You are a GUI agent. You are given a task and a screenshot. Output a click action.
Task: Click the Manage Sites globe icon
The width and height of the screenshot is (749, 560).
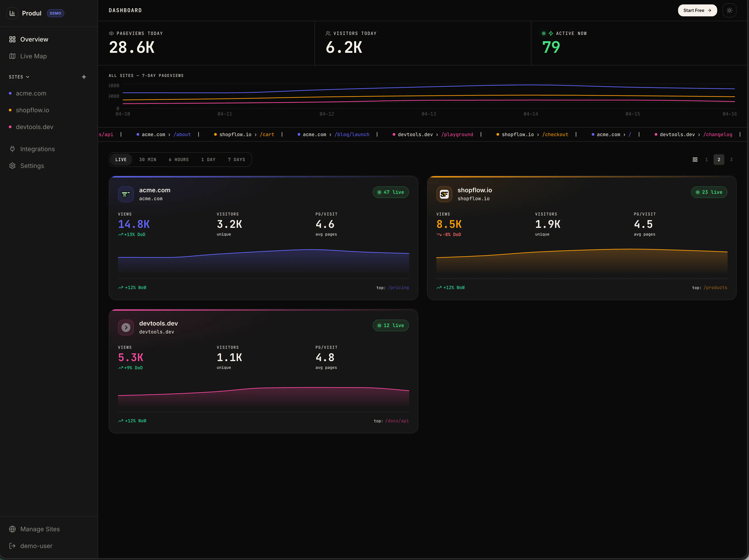pyautogui.click(x=13, y=529)
